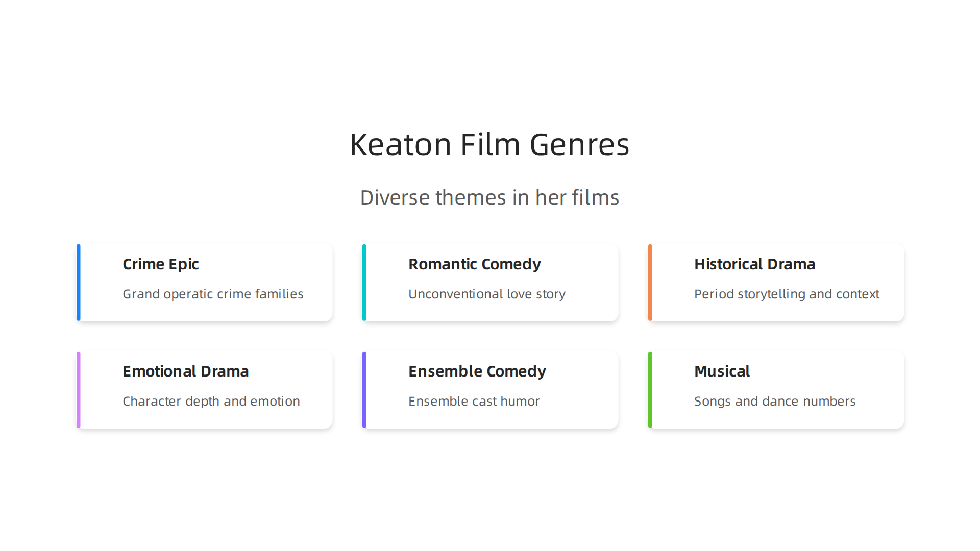This screenshot has height=551, width=980.
Task: Select the 'Emotional Drama' card heading
Action: coord(186,371)
